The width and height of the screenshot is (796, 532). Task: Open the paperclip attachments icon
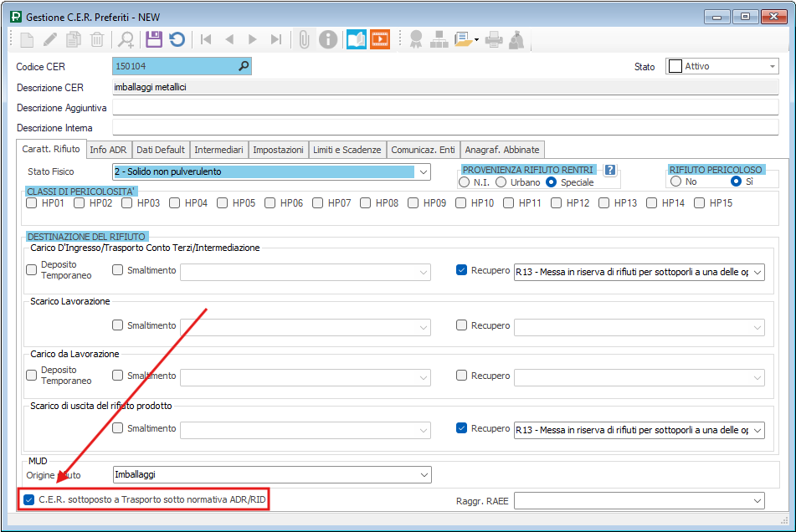click(305, 39)
